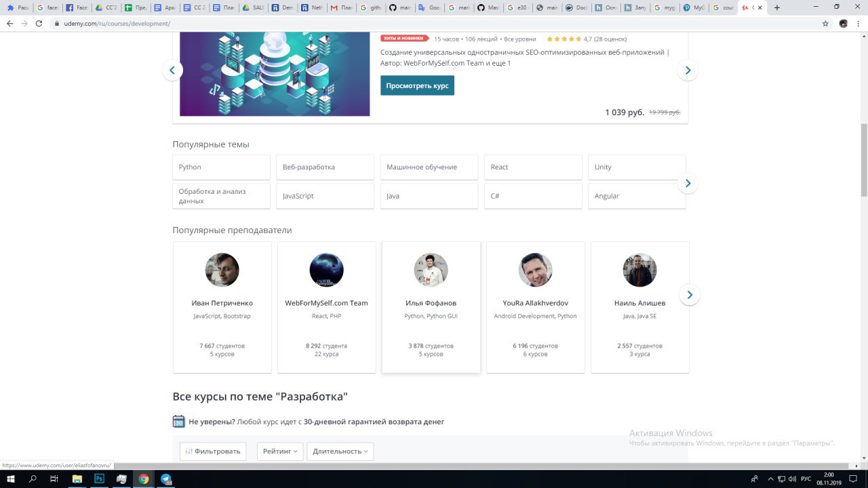Select C# topic tile
This screenshot has width=868, height=488.
click(533, 196)
